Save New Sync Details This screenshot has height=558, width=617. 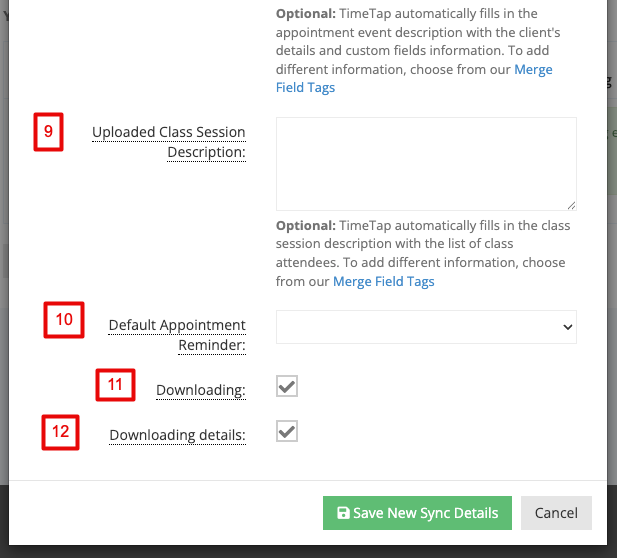pyautogui.click(x=417, y=513)
